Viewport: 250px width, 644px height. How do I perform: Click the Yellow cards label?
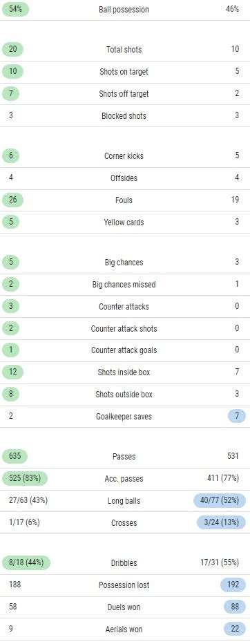(x=124, y=222)
